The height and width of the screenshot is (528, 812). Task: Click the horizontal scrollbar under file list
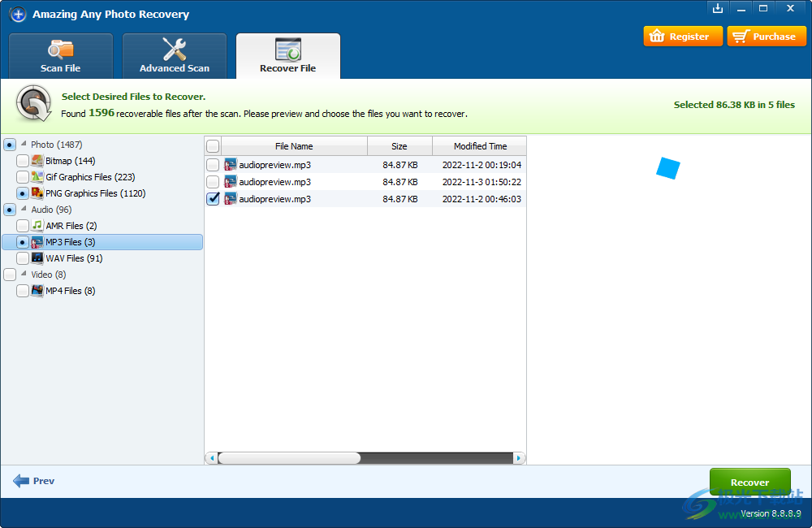point(288,458)
